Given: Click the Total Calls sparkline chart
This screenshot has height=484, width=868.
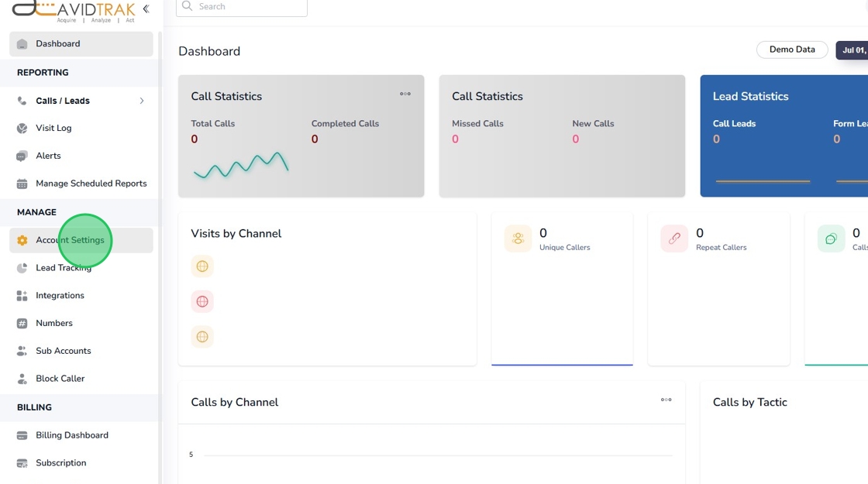Looking at the screenshot, I should click(x=241, y=165).
